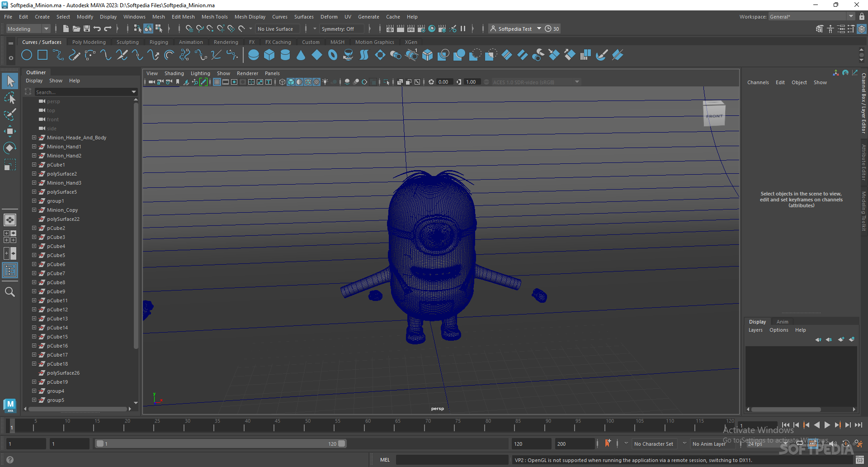Open the Modeling menu set dropdown

pyautogui.click(x=28, y=29)
